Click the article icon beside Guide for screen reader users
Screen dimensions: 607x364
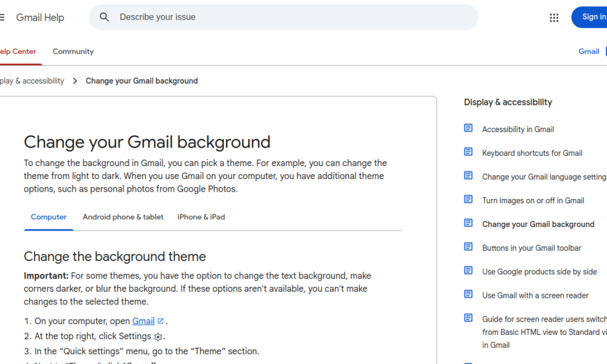468,318
